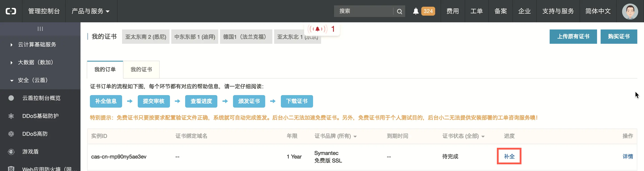Click the DDoS高防 gear icon
Screen dimensions: 644x171
[x=11, y=134]
